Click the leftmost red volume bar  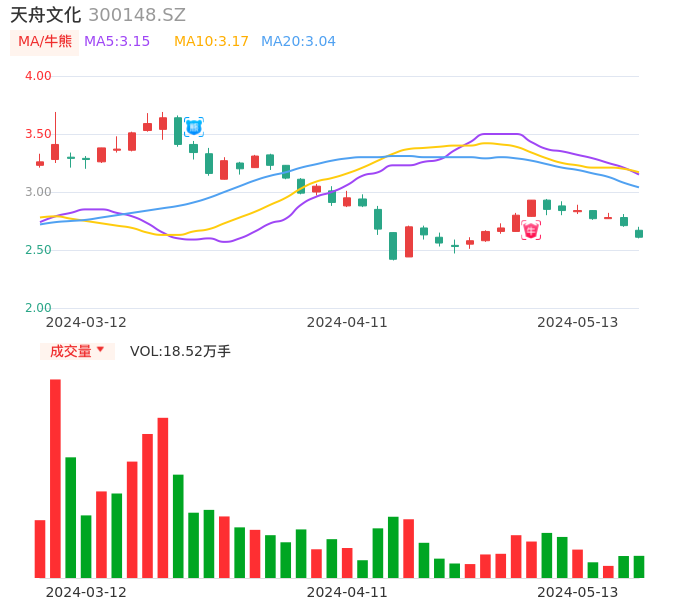(40, 548)
